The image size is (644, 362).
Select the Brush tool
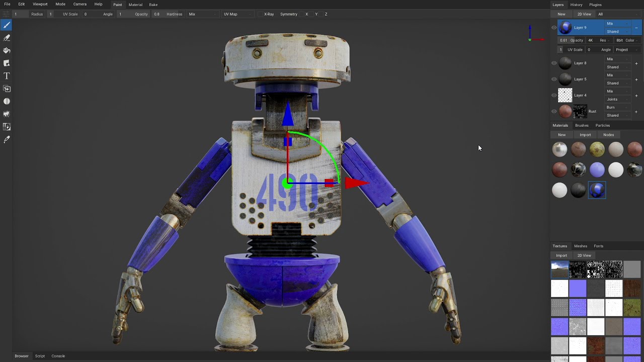click(x=7, y=25)
